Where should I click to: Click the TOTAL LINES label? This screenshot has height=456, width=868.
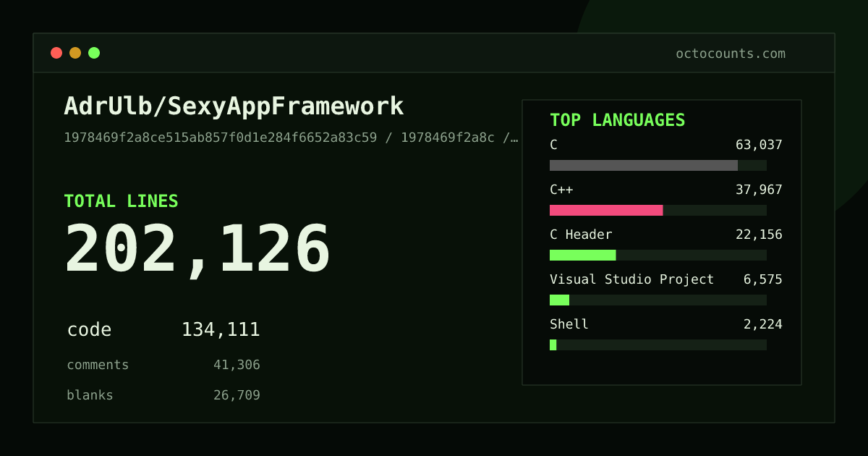click(121, 201)
